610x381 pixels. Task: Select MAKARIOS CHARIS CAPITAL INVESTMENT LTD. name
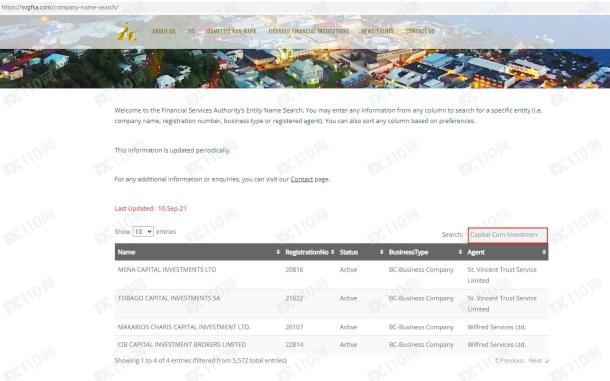pos(184,327)
